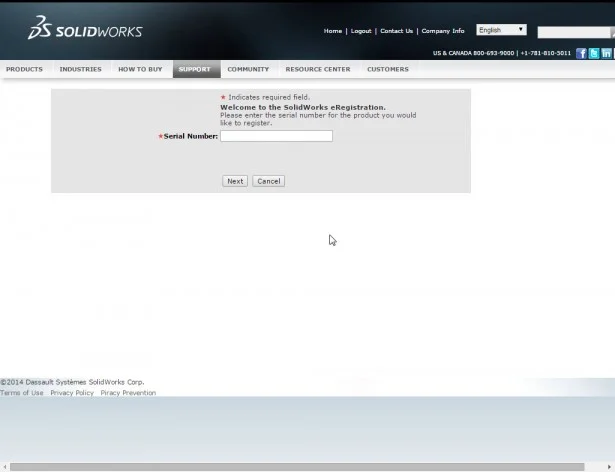Open the Contact Us link
Screen dimensions: 615x472
click(396, 31)
